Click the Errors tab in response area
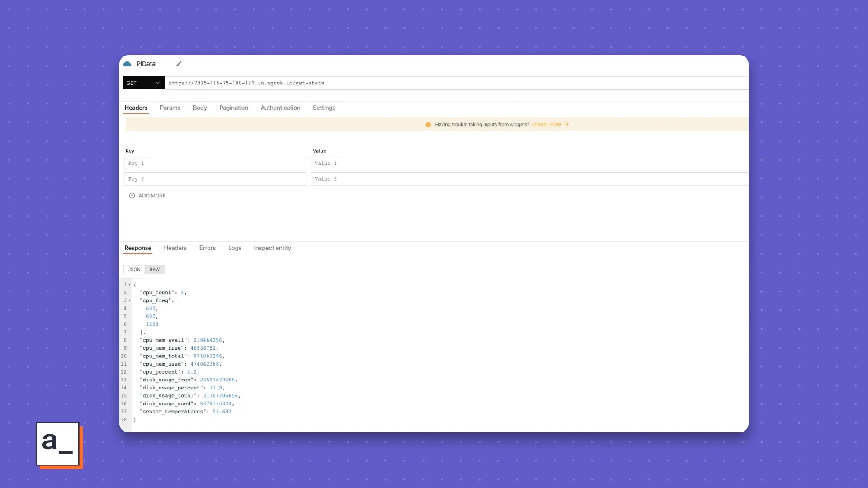Image resolution: width=868 pixels, height=488 pixels. (x=207, y=247)
